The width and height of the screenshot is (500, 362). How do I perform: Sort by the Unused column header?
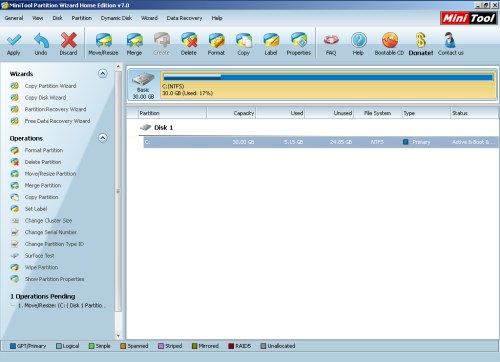(329, 113)
